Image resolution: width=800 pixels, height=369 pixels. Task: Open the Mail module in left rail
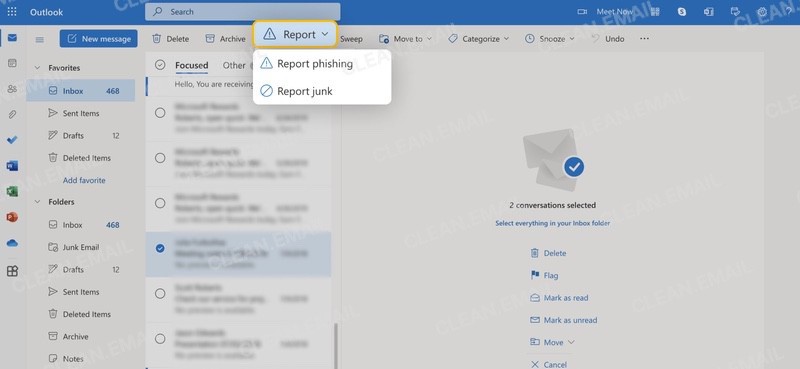[12, 38]
